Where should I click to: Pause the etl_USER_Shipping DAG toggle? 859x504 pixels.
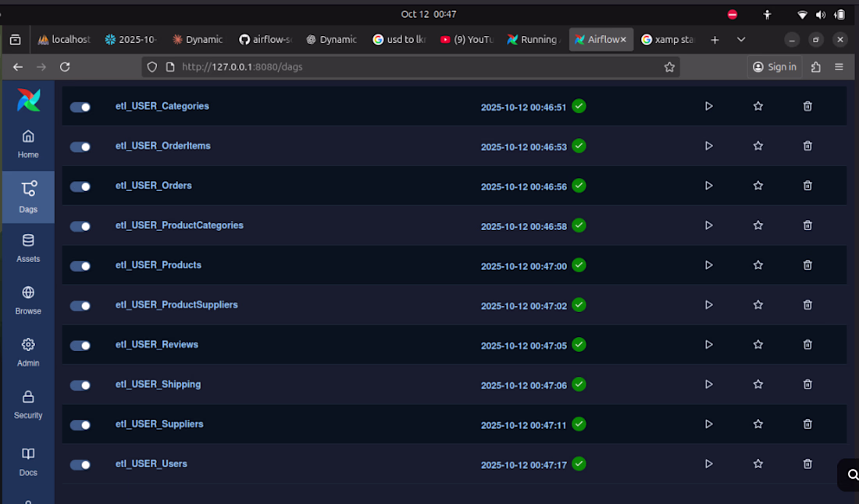[x=80, y=385]
